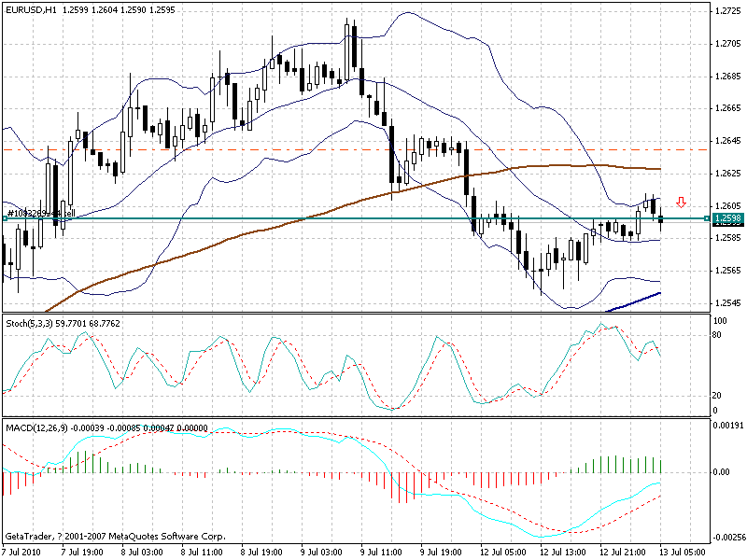Click the 1.2685 price scale label
The width and height of the screenshot is (747, 560).
point(728,77)
